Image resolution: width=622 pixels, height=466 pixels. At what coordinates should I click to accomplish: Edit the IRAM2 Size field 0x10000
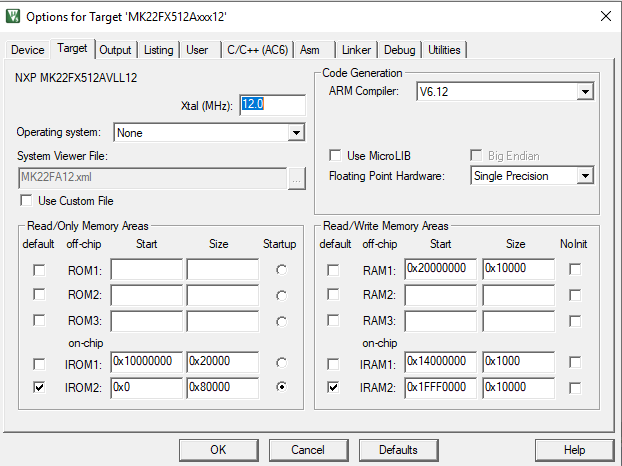pyautogui.click(x=518, y=387)
